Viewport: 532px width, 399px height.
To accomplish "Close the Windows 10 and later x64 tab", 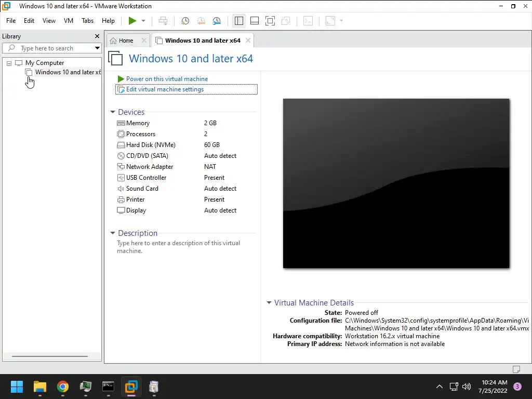I will click(248, 41).
